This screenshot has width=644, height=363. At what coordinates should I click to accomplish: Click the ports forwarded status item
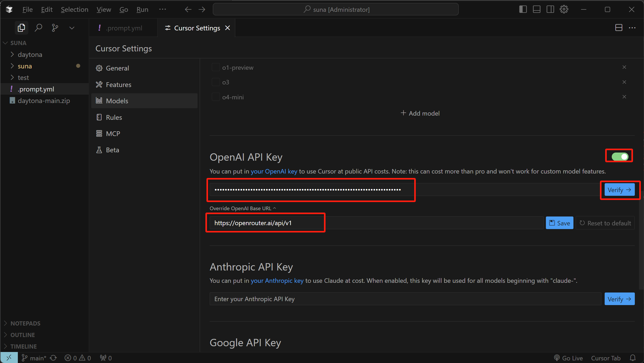(106, 358)
